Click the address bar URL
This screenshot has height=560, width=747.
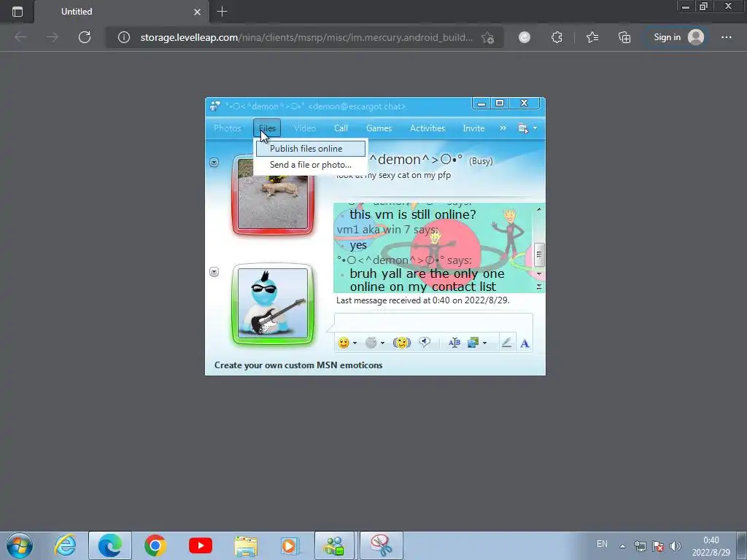[306, 37]
